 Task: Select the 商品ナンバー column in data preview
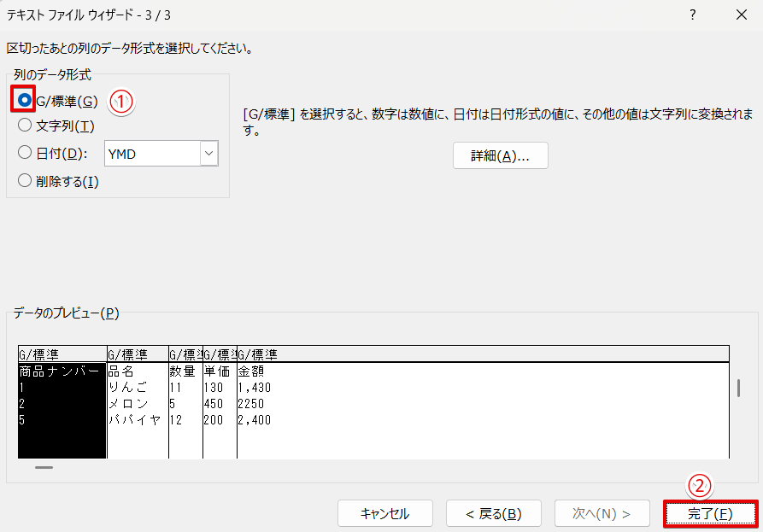pos(60,384)
